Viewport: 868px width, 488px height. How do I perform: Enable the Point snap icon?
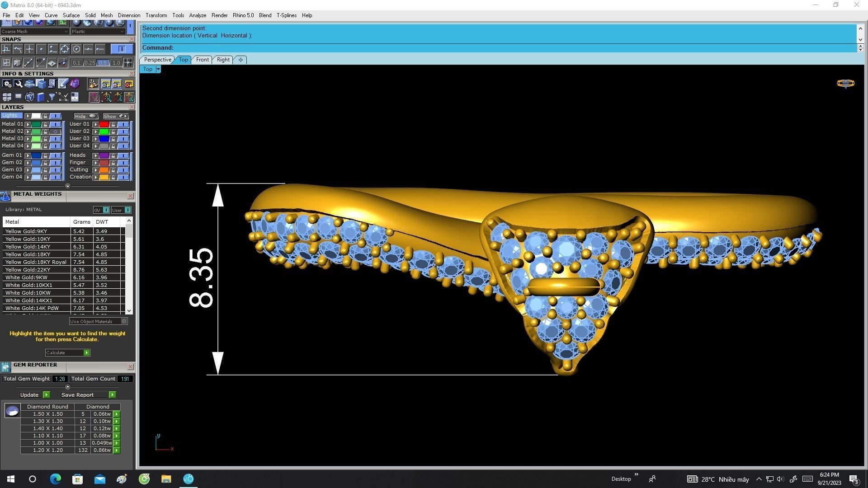click(x=41, y=49)
